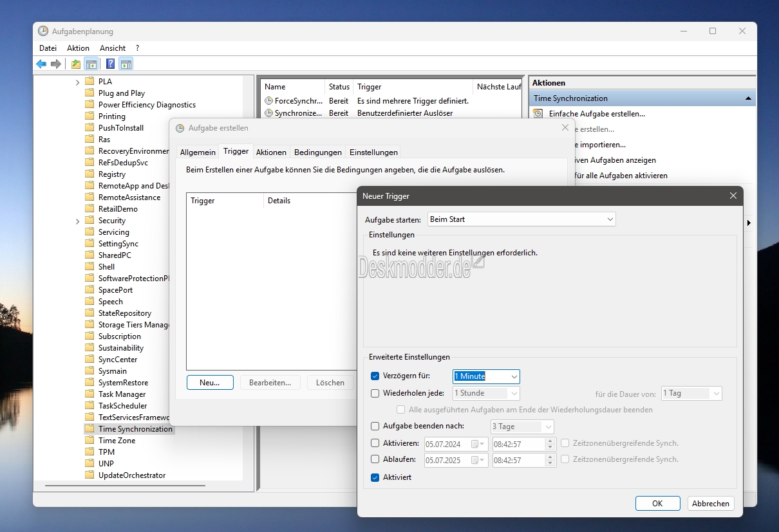Viewport: 779px width, 532px height.
Task: Click the Task Manager folder icon
Action: (x=90, y=394)
